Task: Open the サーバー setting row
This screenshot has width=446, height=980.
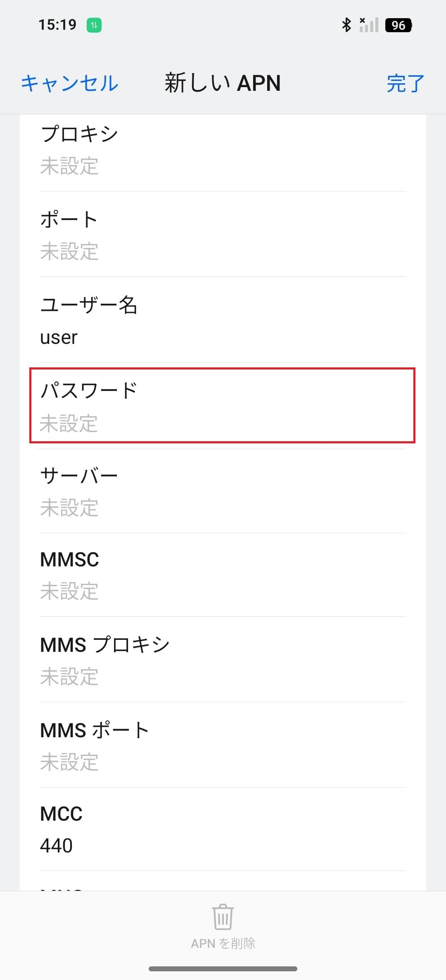Action: point(223,491)
